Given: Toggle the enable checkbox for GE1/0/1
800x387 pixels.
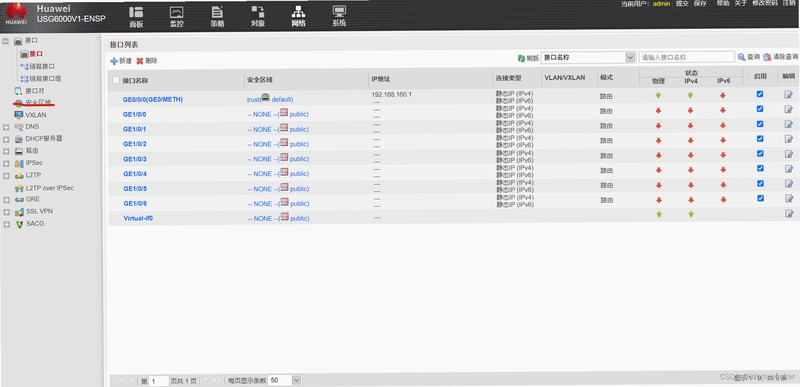Looking at the screenshot, I should click(x=760, y=123).
